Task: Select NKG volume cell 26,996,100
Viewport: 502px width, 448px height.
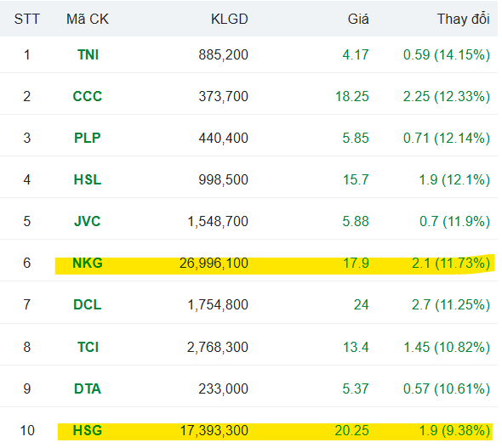Action: [x=214, y=263]
